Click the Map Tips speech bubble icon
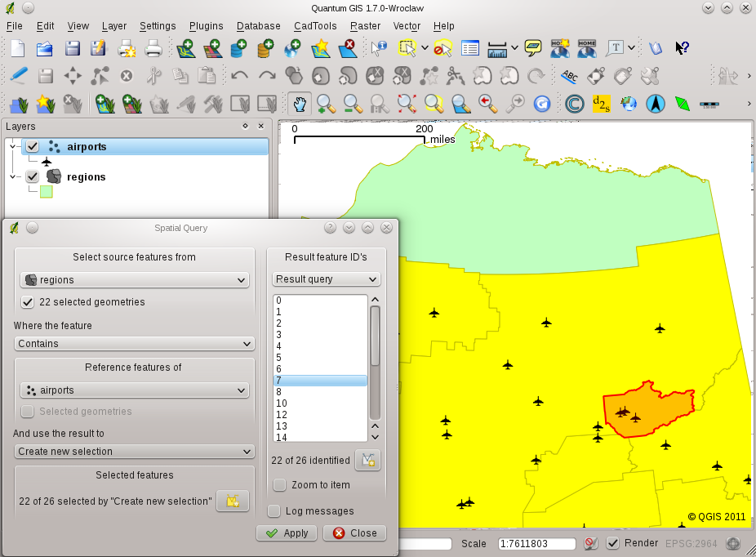The height and width of the screenshot is (557, 756). click(x=533, y=48)
